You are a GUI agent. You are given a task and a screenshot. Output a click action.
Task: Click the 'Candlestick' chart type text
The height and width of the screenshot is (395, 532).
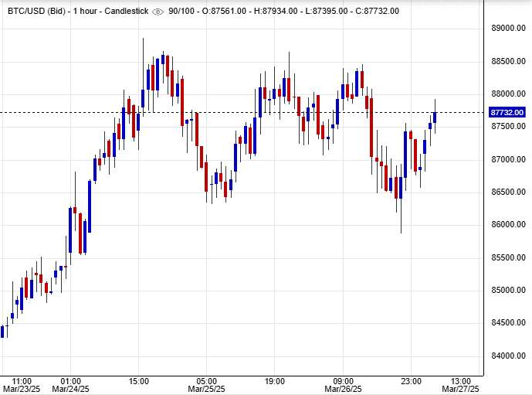click(127, 11)
